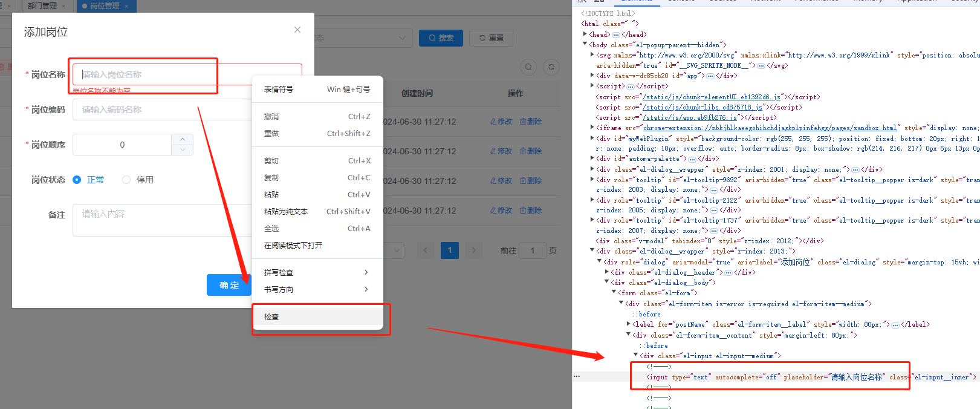980x409 pixels.
Task: Choose 粘贴为纯文本 from the context menu
Action: coord(317,212)
